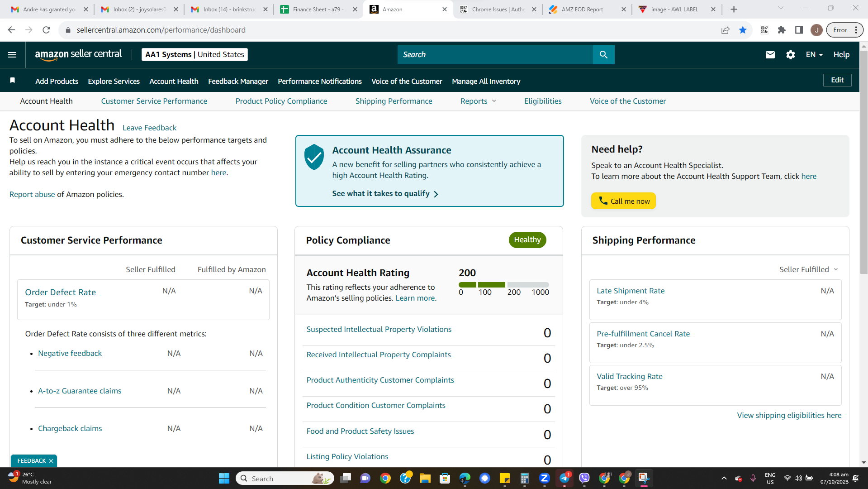Click the Account Health Assurance shield icon
This screenshot has height=489, width=868.
(x=314, y=157)
